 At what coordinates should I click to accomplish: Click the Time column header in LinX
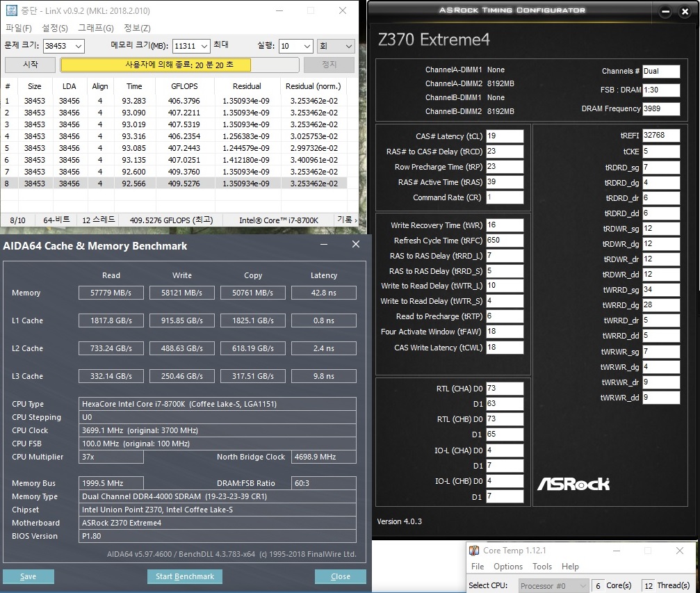tap(134, 86)
